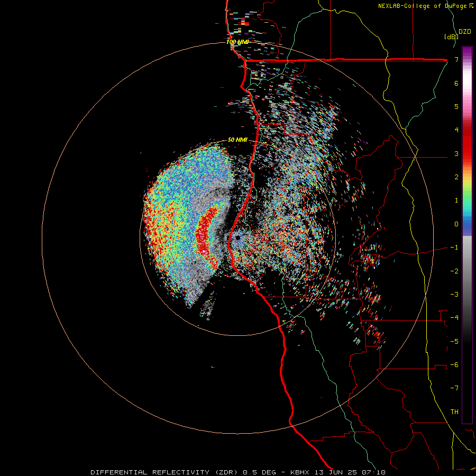Click the ZDR color scale bar
Viewport: 476px width, 476px height.
pos(467,235)
